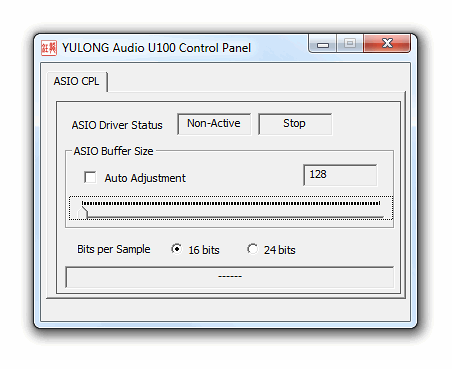Click the ASIO Buffer Size group label
Screen dimensions: 452x369
click(x=113, y=151)
